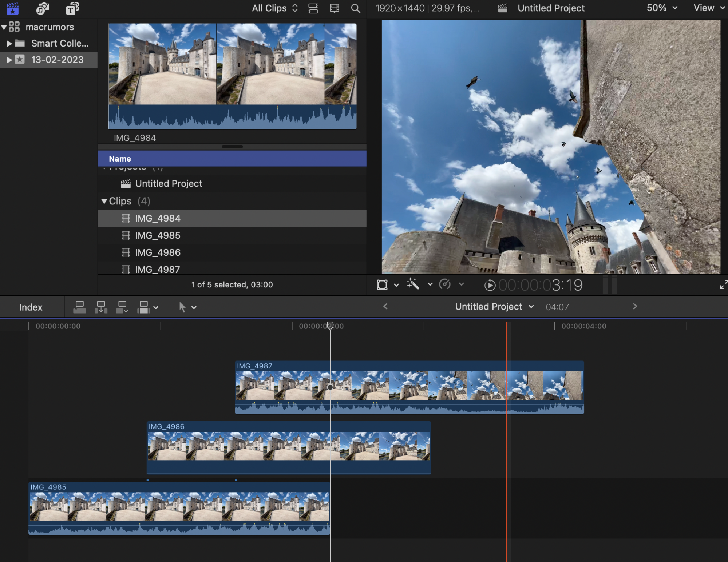Viewport: 728px width, 562px height.
Task: Toggle the viewer fullscreen arrows icon
Action: [723, 284]
